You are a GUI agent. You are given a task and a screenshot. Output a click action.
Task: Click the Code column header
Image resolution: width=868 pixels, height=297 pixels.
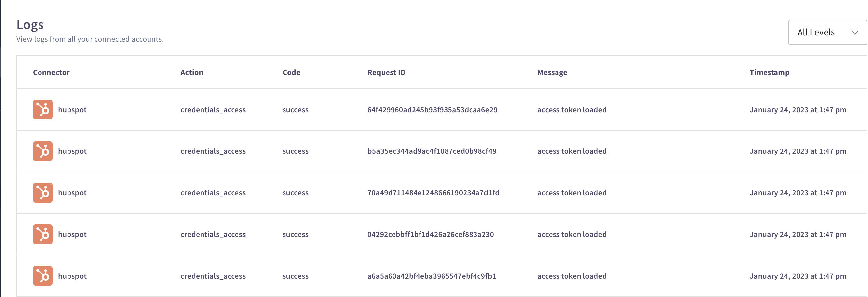291,72
